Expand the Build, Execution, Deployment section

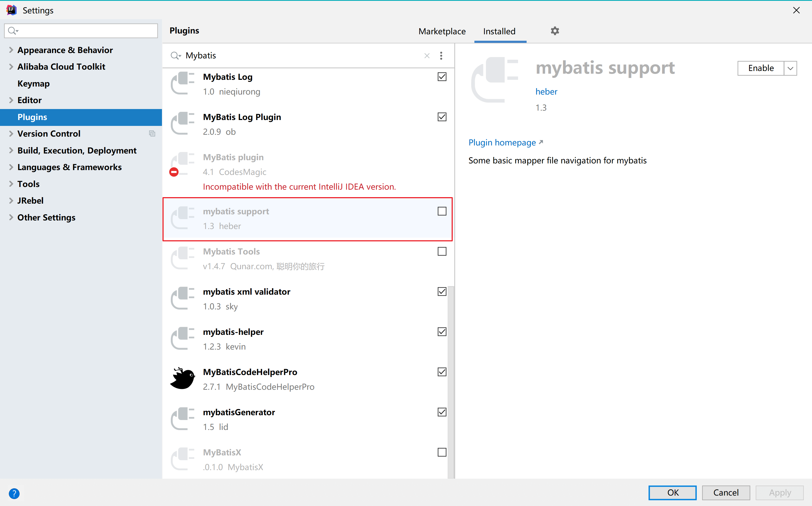click(x=11, y=150)
